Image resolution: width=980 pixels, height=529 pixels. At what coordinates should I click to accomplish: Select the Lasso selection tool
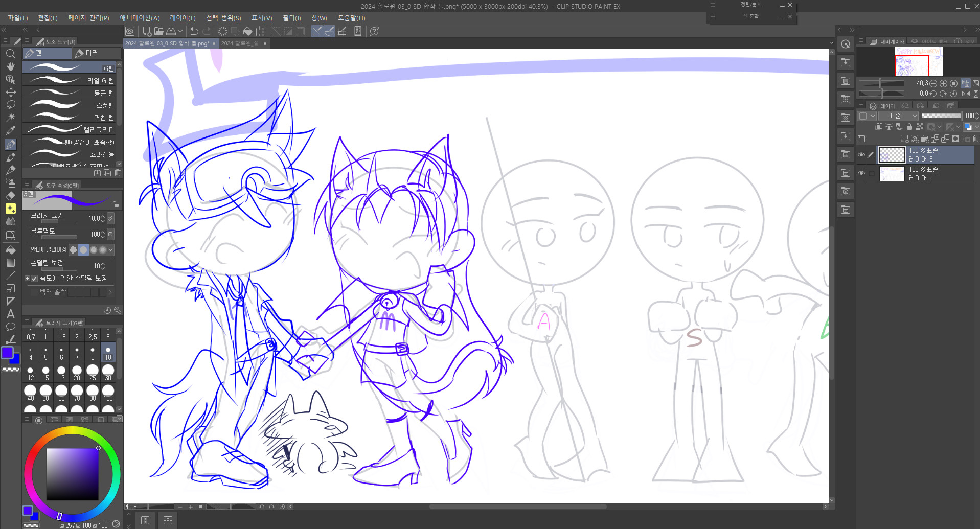tap(10, 105)
